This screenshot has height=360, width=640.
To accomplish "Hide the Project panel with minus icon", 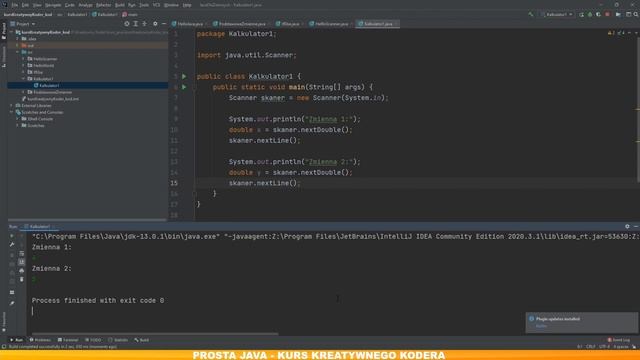I will 164,24.
